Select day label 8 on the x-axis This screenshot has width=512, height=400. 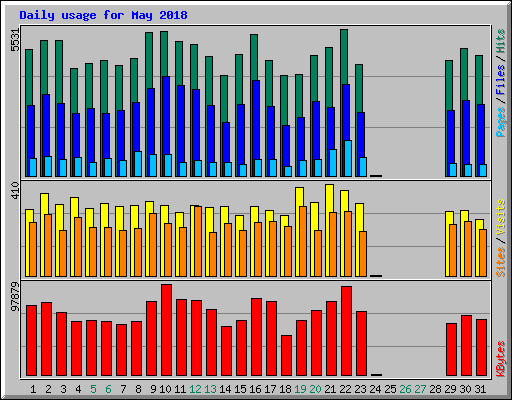click(138, 389)
